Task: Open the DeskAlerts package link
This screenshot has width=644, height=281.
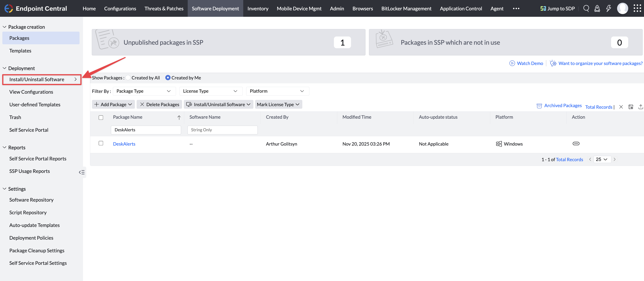Action: [124, 144]
